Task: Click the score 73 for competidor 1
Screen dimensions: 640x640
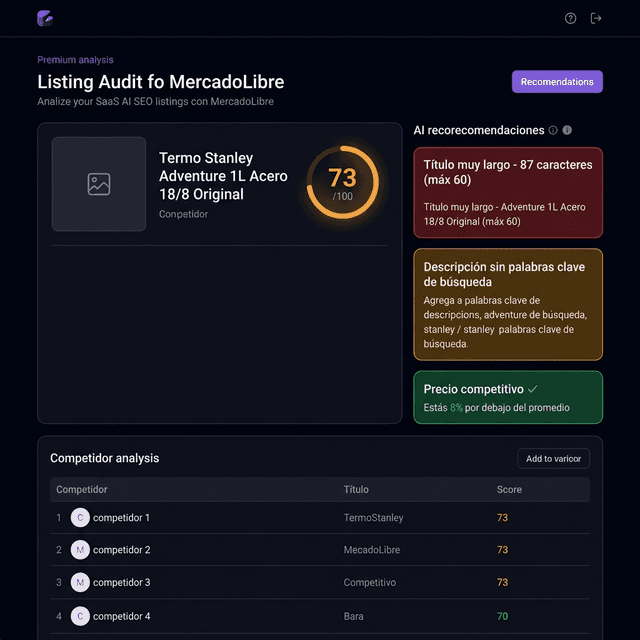Action: point(502,518)
